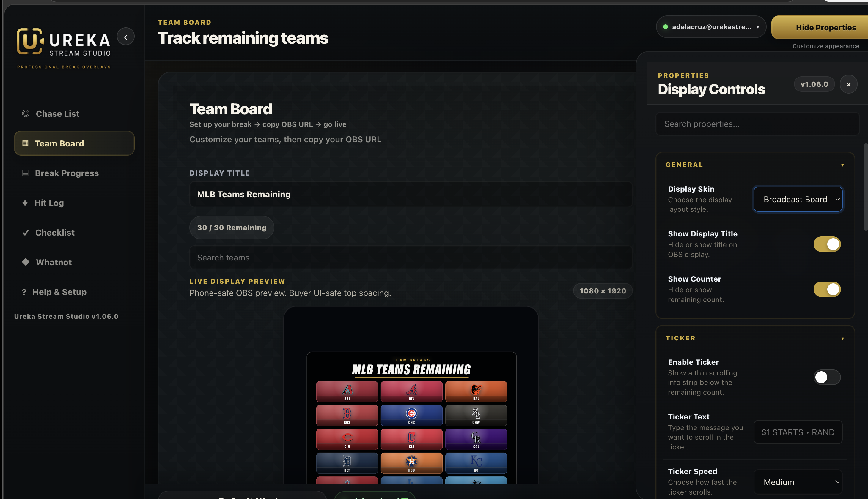Click the Arizona Diamondbacks team tile
The height and width of the screenshot is (499, 868).
[x=347, y=391]
